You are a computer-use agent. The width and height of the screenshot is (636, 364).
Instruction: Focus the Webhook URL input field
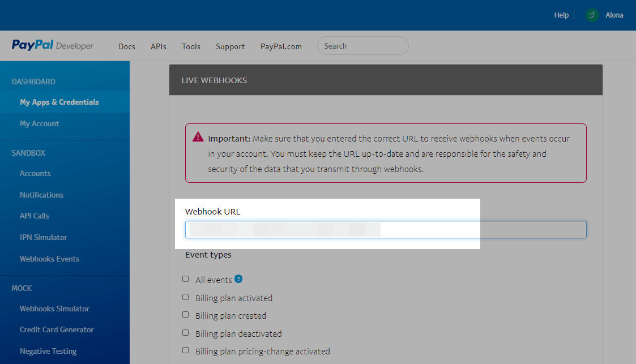(x=385, y=229)
